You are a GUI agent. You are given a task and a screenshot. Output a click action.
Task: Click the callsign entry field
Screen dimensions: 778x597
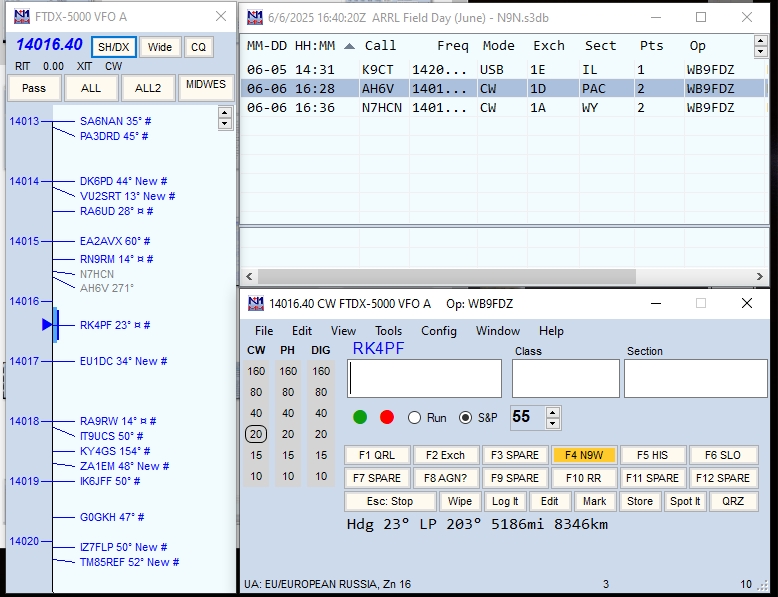pos(424,379)
